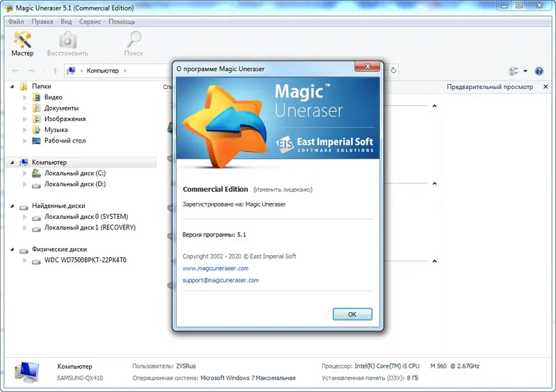Click the history dropdown arrow beside navigation
This screenshot has width=556, height=392.
44,71
